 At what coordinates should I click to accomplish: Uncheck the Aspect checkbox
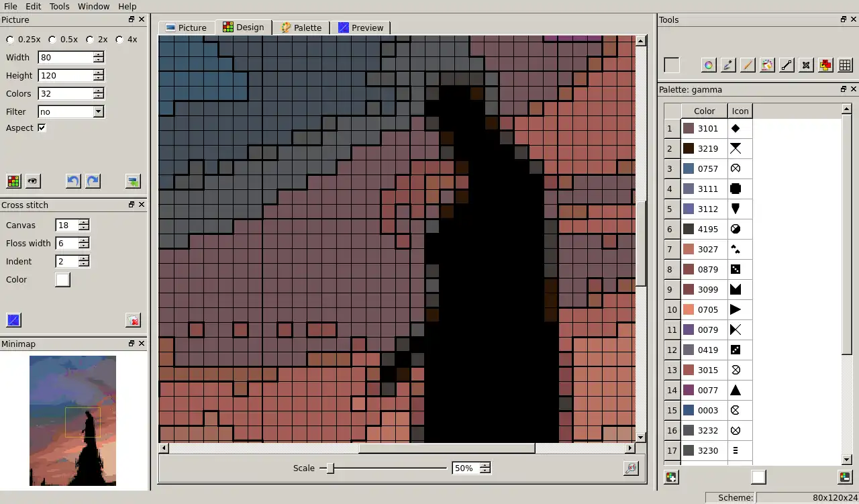(42, 128)
